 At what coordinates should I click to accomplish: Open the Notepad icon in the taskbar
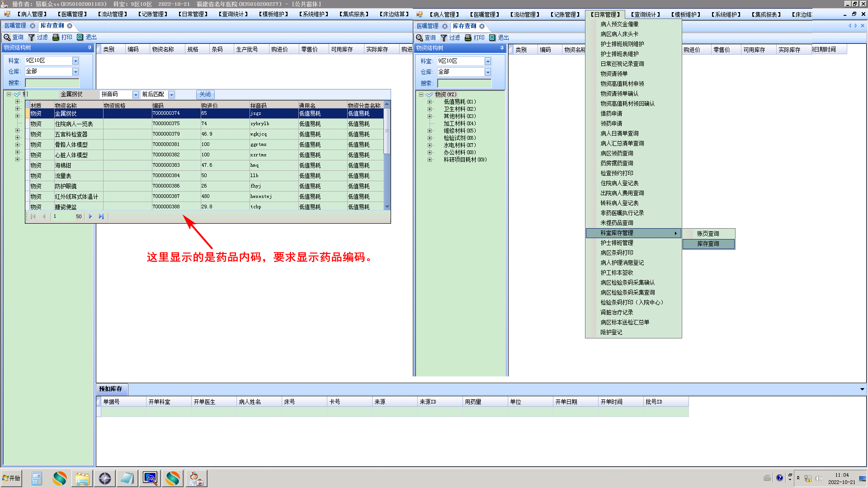(x=127, y=478)
